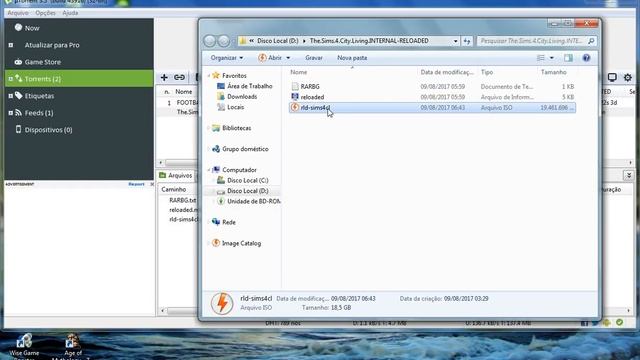The height and width of the screenshot is (360, 640).
Task: Click the Add Torrent plus icon
Action: [164, 77]
